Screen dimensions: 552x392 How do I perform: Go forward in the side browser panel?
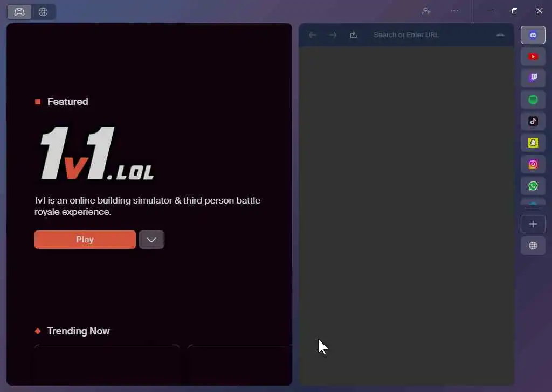click(x=333, y=35)
